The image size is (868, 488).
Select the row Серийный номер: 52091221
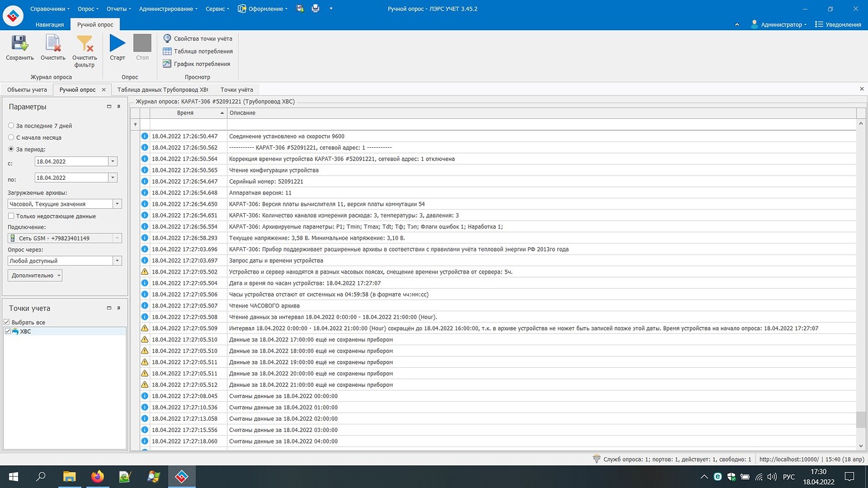coord(498,181)
